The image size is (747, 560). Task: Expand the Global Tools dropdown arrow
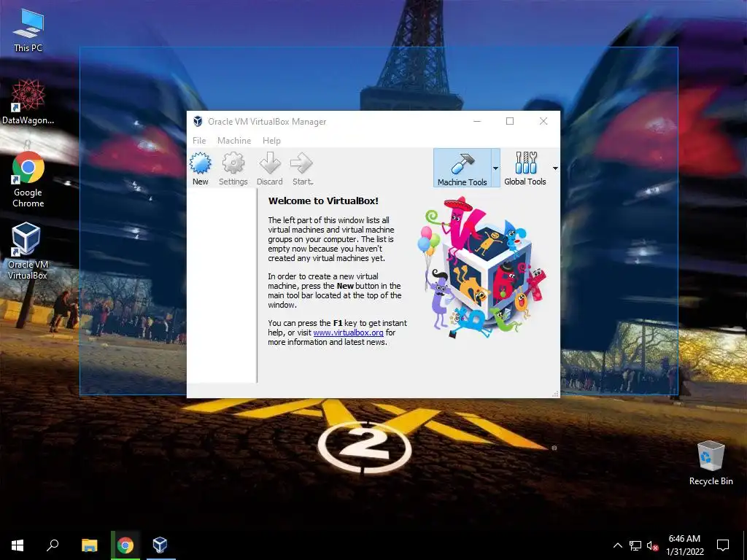tap(555, 168)
